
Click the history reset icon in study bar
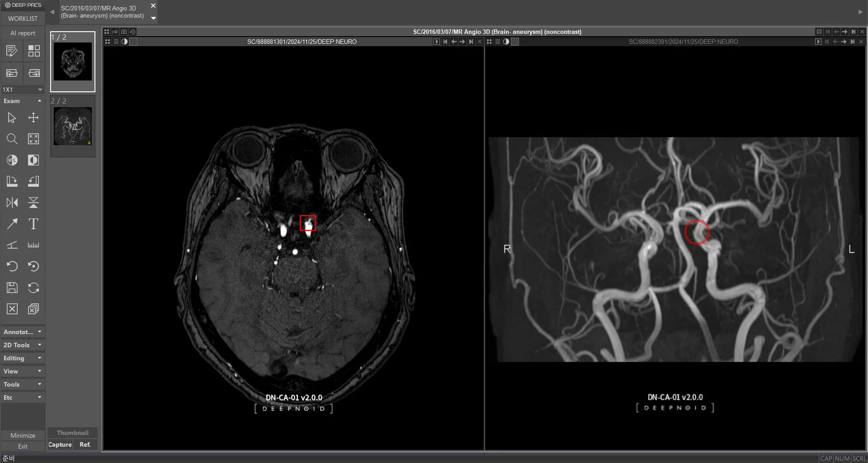(x=132, y=32)
